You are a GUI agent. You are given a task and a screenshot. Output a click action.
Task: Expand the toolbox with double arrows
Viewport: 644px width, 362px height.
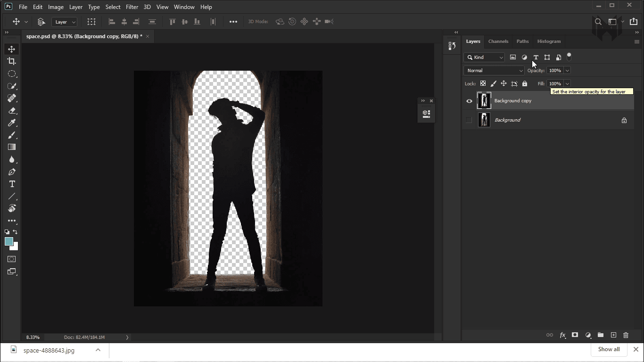coord(7,33)
